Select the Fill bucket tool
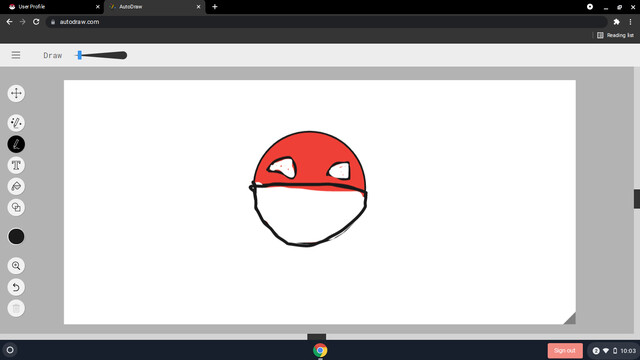Viewport: 640px width, 360px height. tap(16, 187)
